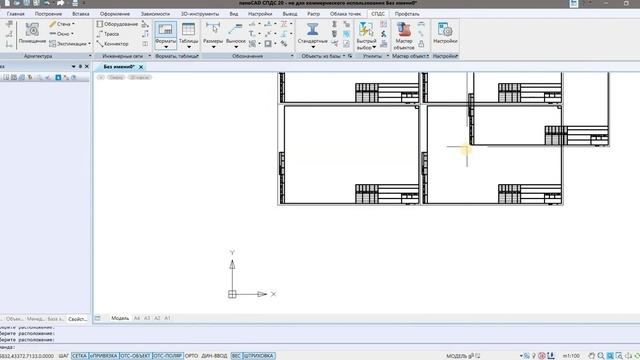Click the zoom magnifier icon in status bar
This screenshot has width=640, height=360.
coord(601,356)
